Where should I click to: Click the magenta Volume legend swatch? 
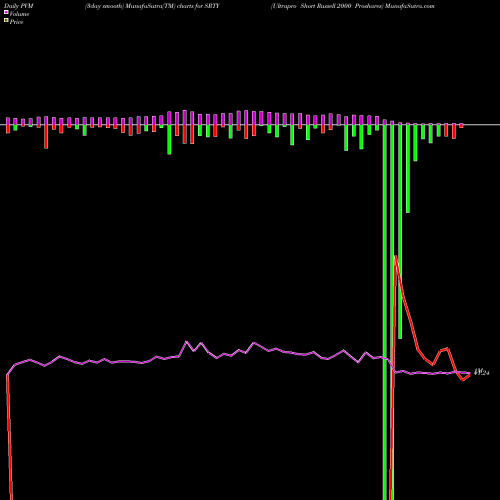(x=6, y=13)
